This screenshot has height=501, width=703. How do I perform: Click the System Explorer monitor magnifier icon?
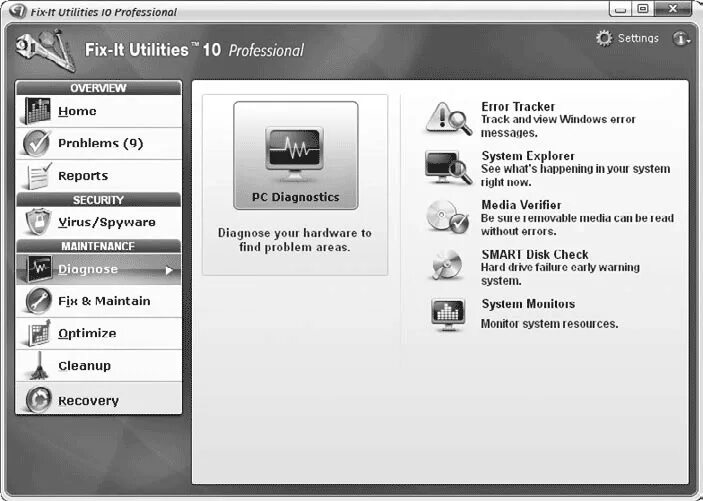point(448,167)
